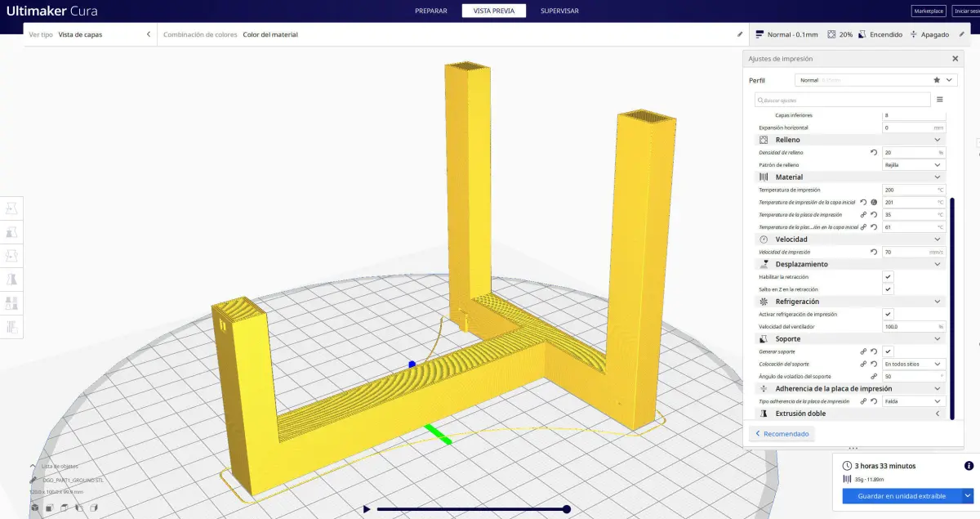The height and width of the screenshot is (519, 980).
Task: Click the Buscar ajustes search field
Action: click(x=843, y=100)
